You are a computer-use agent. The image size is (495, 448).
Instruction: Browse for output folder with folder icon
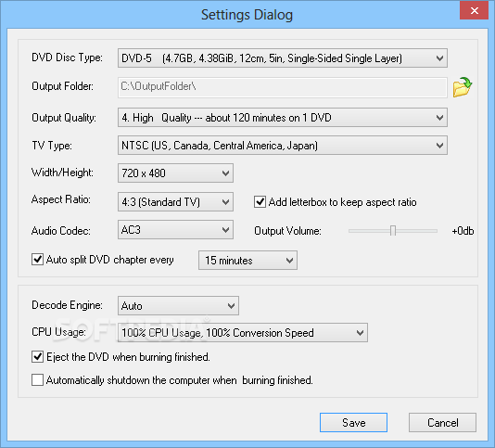(x=463, y=87)
